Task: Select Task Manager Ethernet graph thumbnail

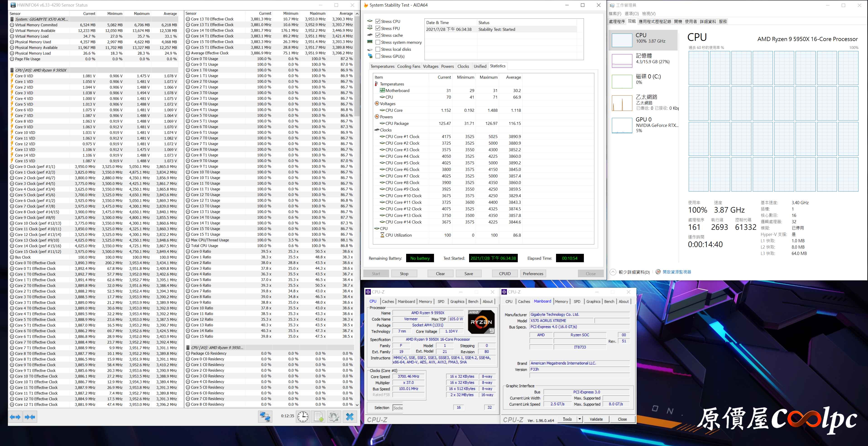Action: pos(622,103)
